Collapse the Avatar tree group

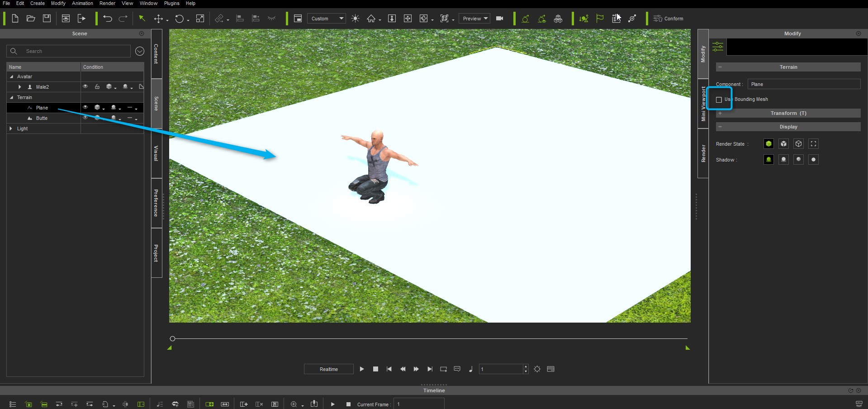(12, 76)
